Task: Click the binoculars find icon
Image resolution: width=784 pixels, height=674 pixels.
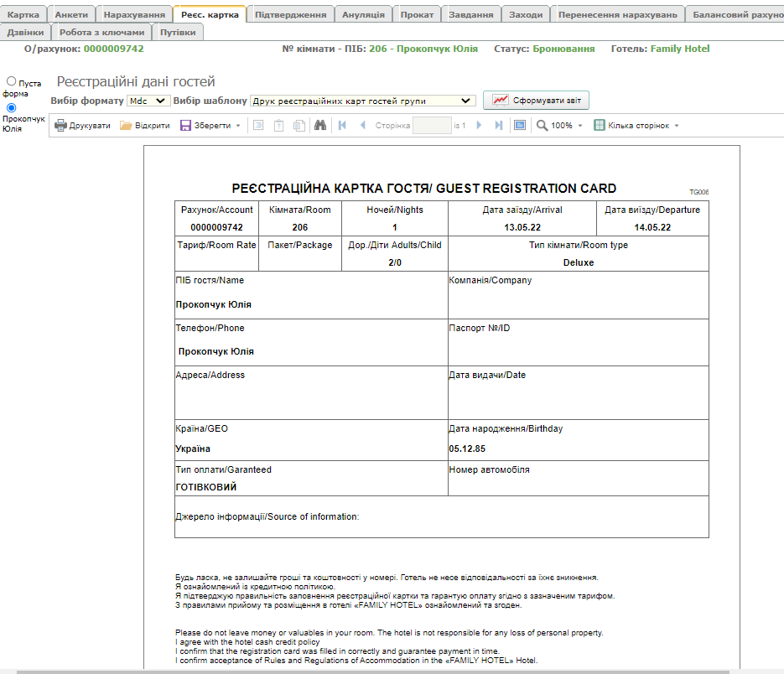Action: coord(319,126)
